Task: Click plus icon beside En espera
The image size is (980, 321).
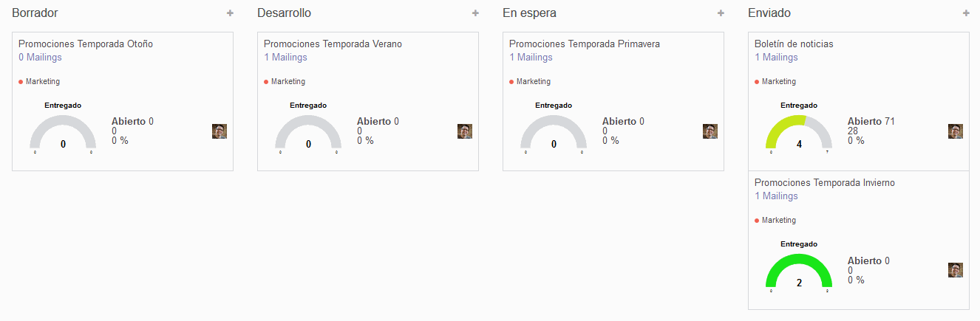Action: pos(721,13)
